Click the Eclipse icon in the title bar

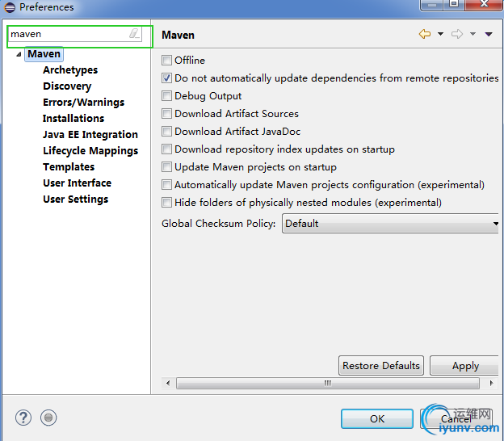tap(10, 7)
